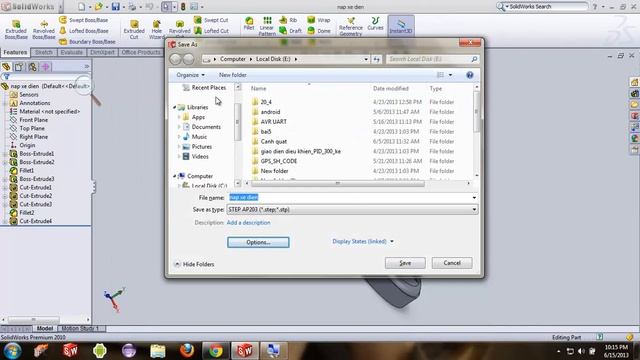
Task: Open Display States (linked) dropdown
Action: 363,242
